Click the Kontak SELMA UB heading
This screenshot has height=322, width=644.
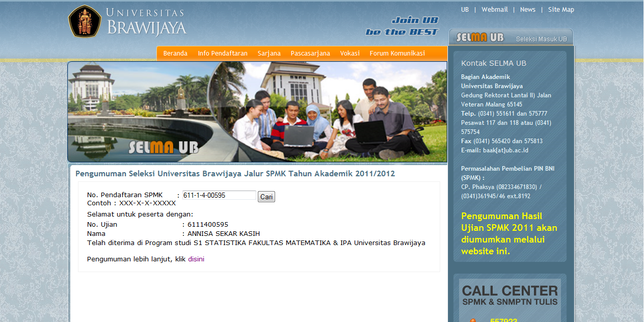click(494, 63)
